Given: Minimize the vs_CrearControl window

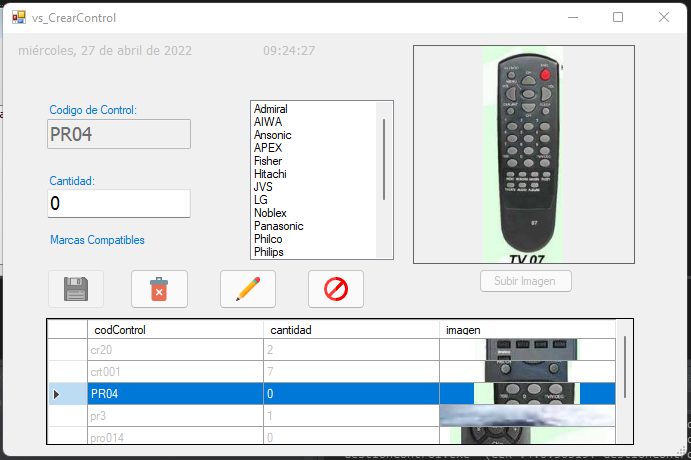Looking at the screenshot, I should pos(573,17).
